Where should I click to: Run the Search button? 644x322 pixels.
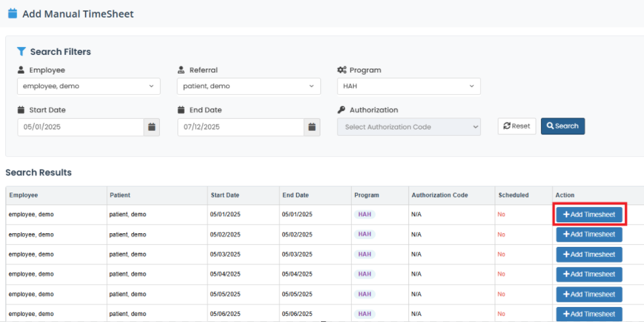pos(562,126)
